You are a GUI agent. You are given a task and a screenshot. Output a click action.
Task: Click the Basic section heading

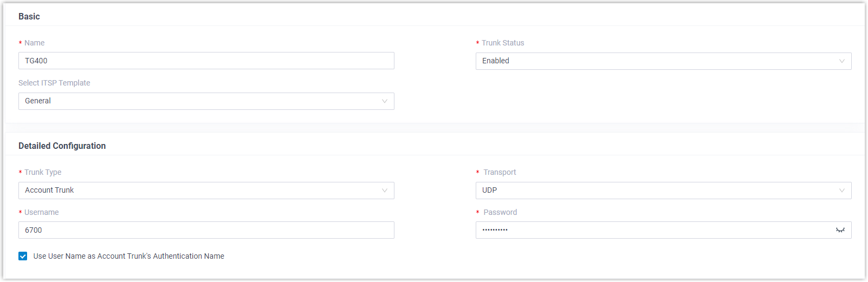tap(29, 16)
